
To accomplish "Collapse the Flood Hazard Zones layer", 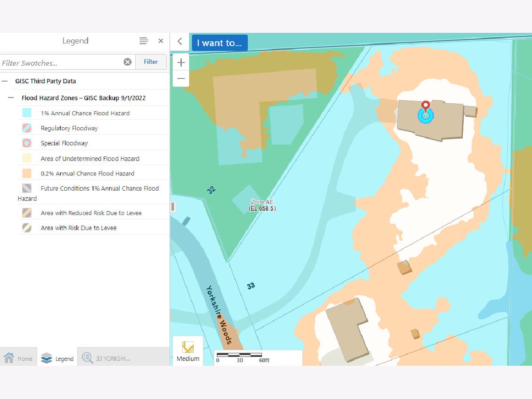I will pyautogui.click(x=11, y=98).
